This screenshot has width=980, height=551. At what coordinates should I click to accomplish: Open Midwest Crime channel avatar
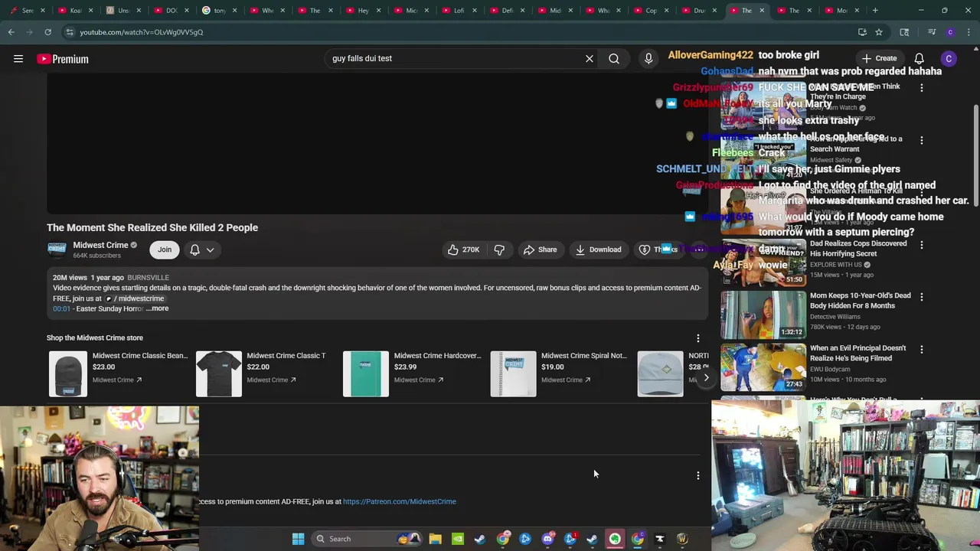57,249
